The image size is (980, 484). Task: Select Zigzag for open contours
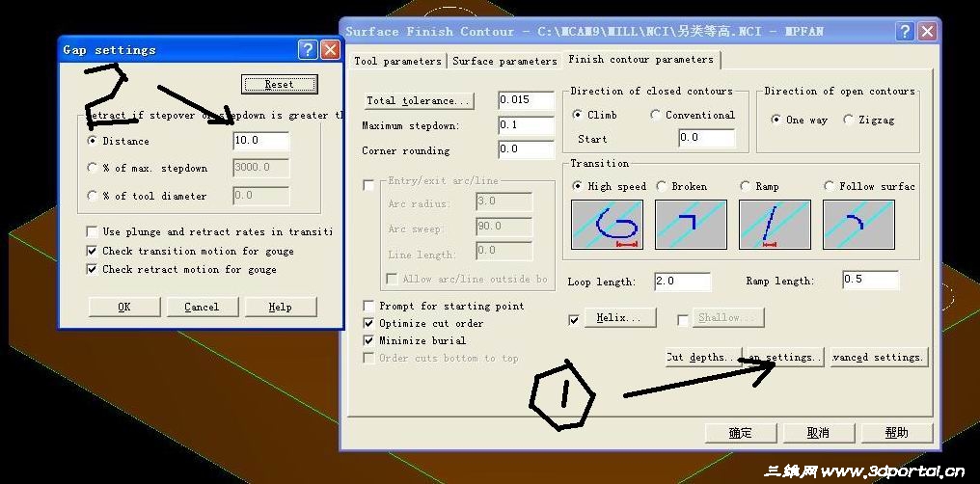(848, 120)
